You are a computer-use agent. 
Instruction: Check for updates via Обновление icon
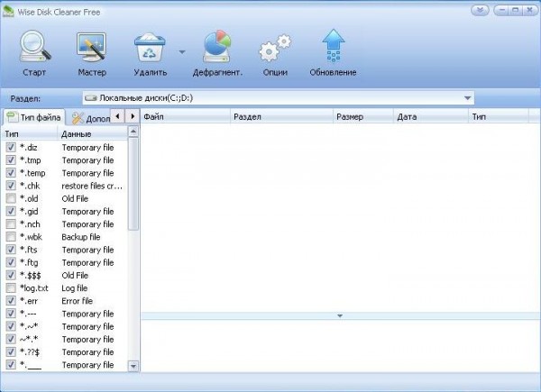(x=334, y=46)
